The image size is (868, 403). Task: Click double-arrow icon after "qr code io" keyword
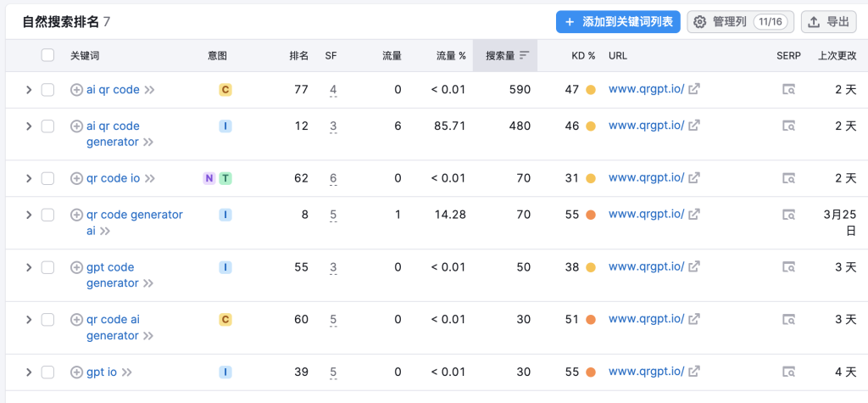tap(150, 179)
